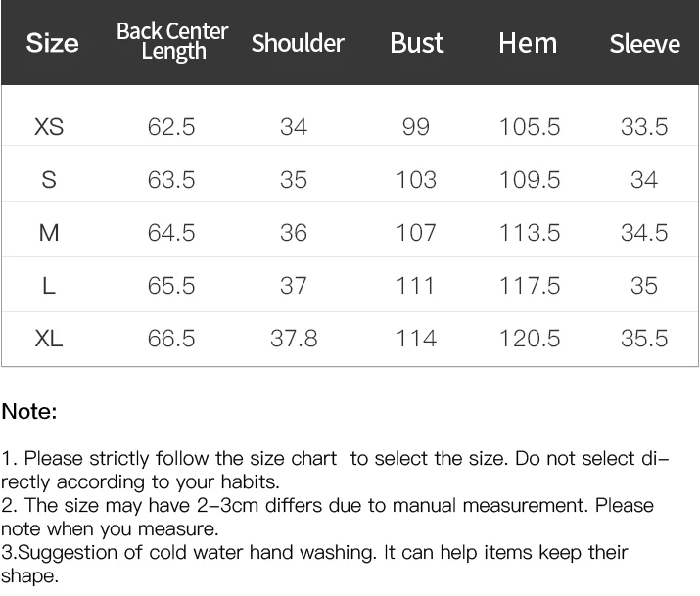The width and height of the screenshot is (700, 596).
Task: Click the Bust column header
Action: click(417, 43)
